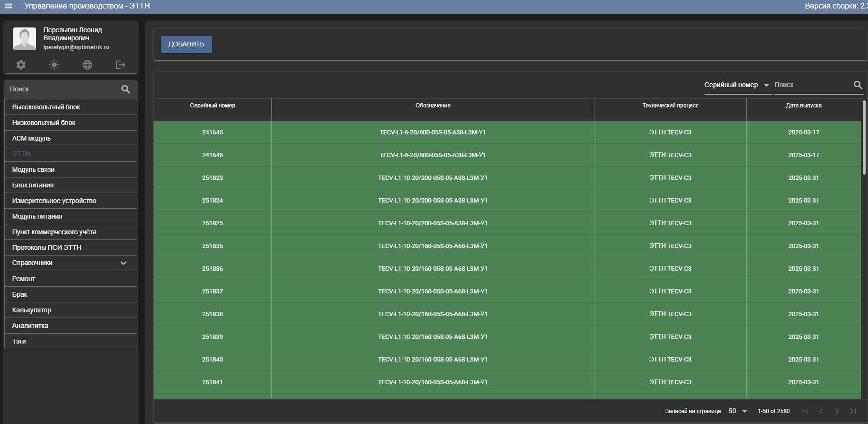Go to next page of records
The image size is (868, 424).
(837, 411)
